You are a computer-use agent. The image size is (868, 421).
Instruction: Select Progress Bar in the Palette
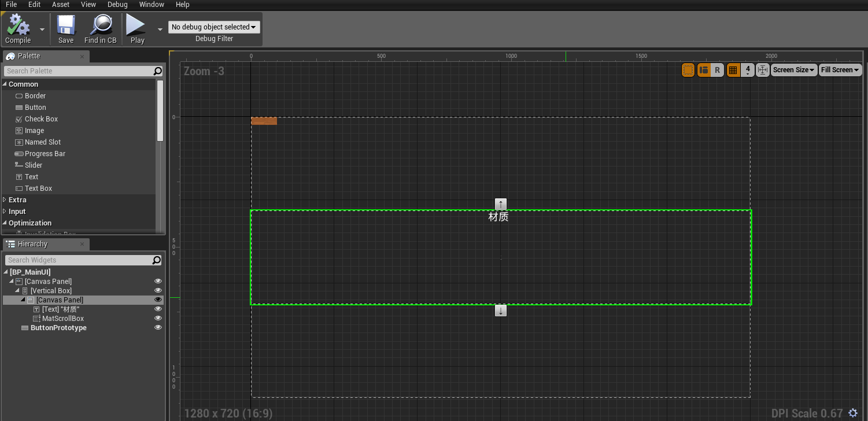[45, 154]
